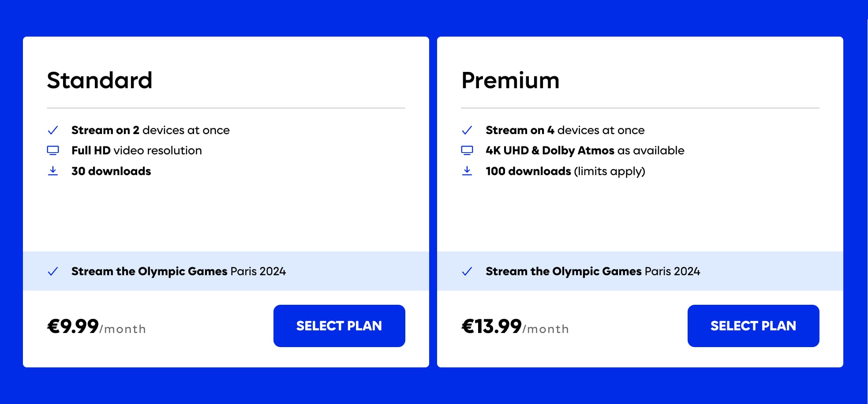Click the Standard plan heading
This screenshot has width=868, height=404.
pos(100,80)
